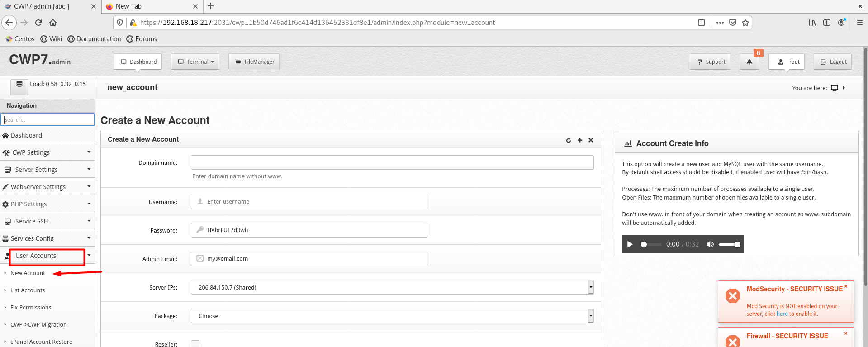Open the Forums bookmark
868x347 pixels.
pyautogui.click(x=142, y=39)
